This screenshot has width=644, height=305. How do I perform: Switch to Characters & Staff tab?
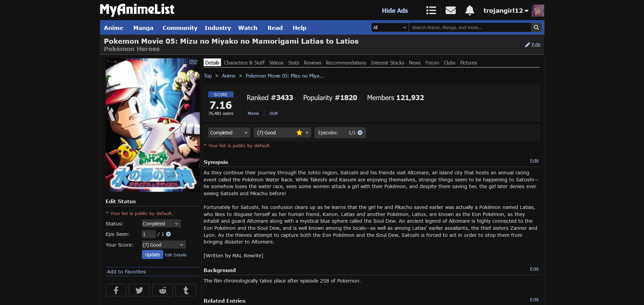tap(244, 63)
